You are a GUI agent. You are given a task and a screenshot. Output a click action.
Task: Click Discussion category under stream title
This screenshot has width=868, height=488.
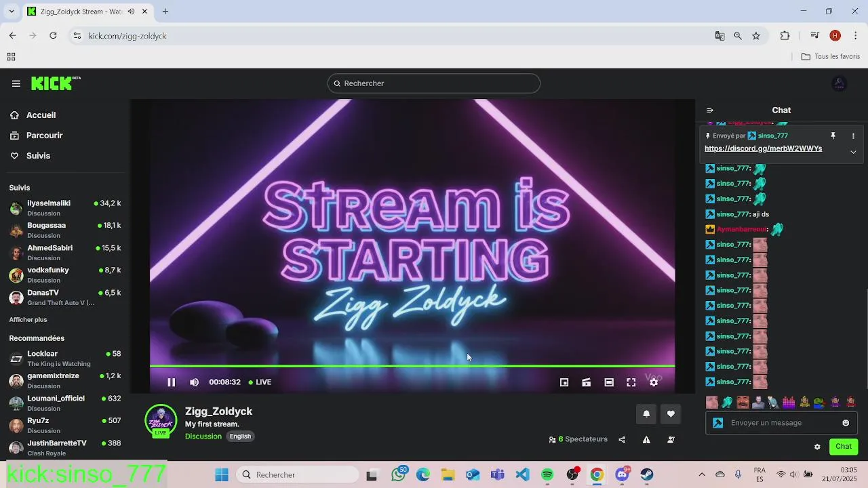pyautogui.click(x=203, y=436)
